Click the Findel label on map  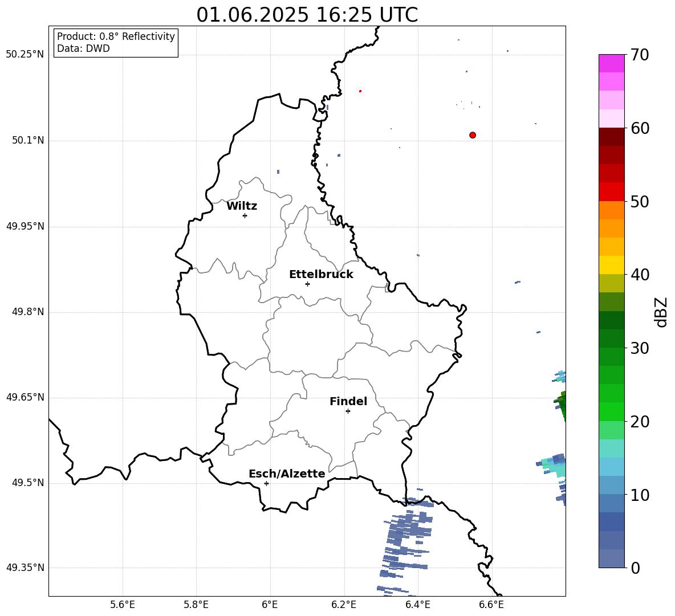(x=348, y=401)
